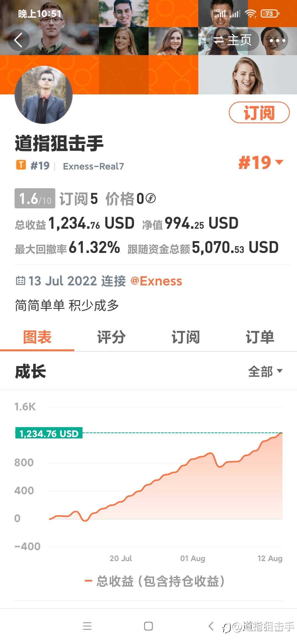Select the 订阅 tab
The image size is (297, 644).
click(186, 337)
